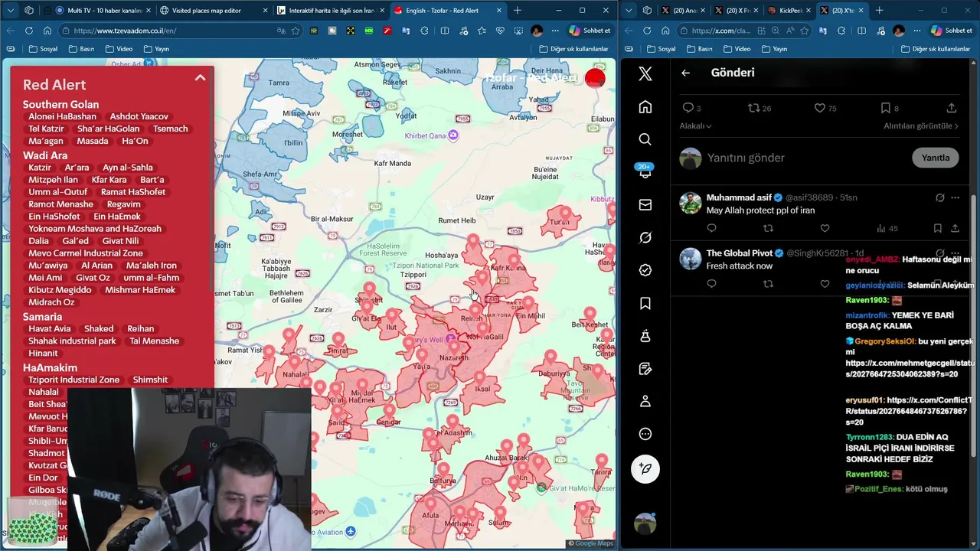Open X messages envelope icon
Viewport: 980px width, 551px height.
645,204
